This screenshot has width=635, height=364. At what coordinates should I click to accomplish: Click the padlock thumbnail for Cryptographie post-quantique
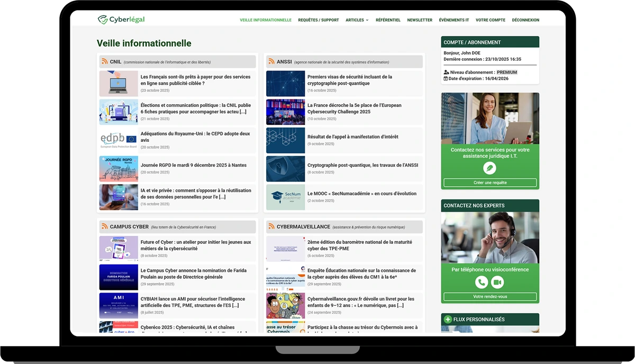[286, 169]
